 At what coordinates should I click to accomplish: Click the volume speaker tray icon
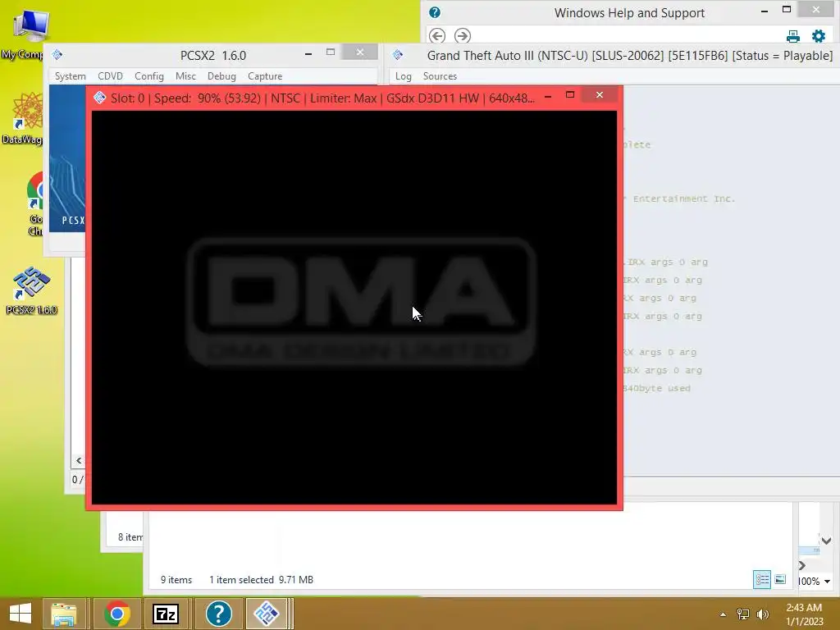[763, 614]
